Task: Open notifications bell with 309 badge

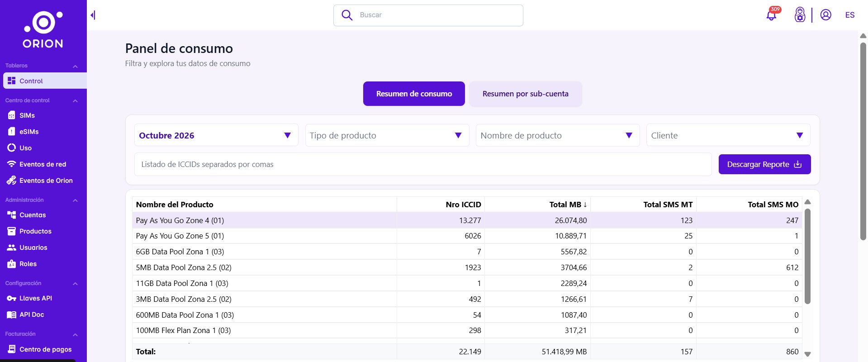Action: coord(772,15)
